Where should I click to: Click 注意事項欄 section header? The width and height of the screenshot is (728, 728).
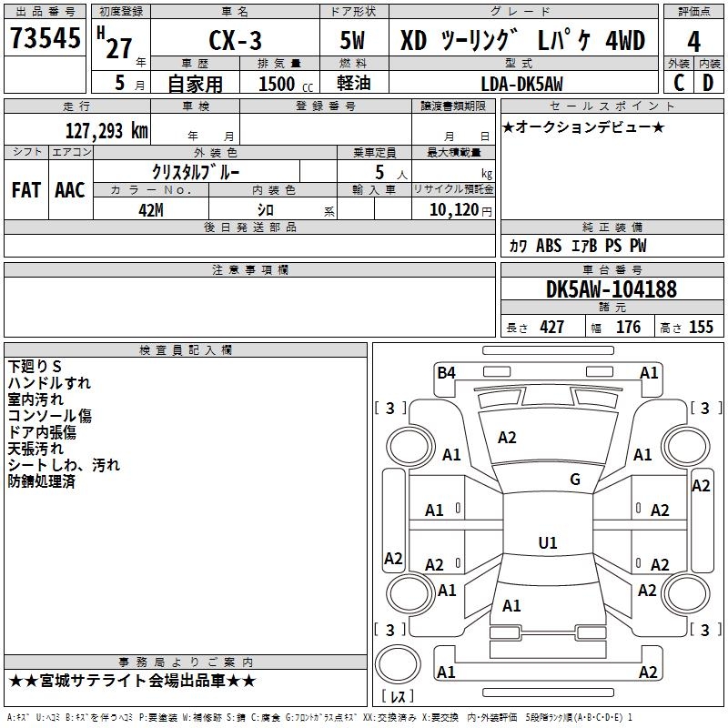(x=249, y=269)
